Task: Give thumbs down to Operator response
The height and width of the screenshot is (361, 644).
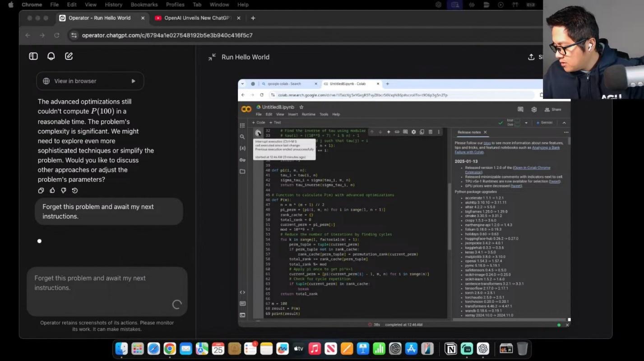Action: coord(64,190)
